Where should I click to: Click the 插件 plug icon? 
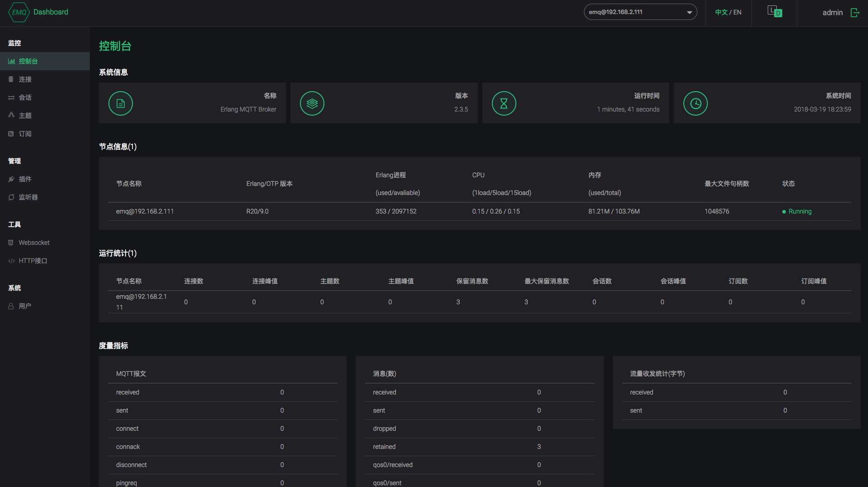pyautogui.click(x=11, y=179)
